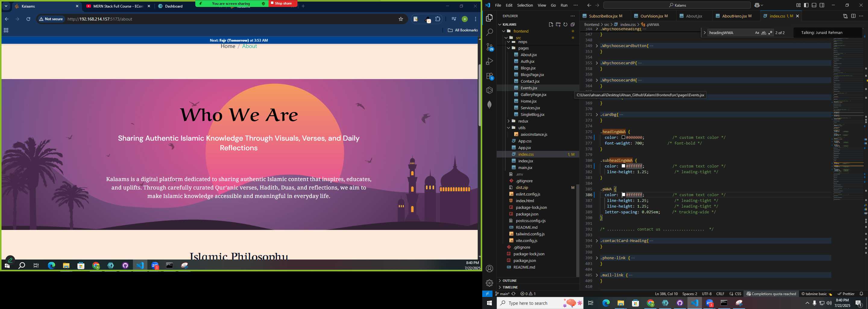Open the green Chrome profile avatar
Screen dimensions: 868x309
click(x=464, y=19)
